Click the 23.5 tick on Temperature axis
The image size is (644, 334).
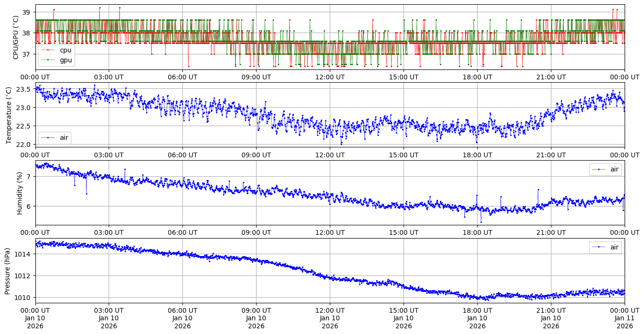click(24, 89)
